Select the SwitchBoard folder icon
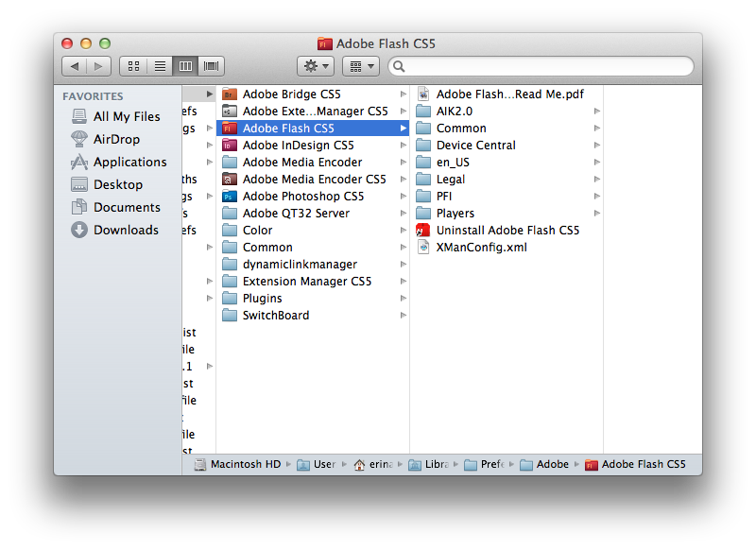 pos(230,316)
